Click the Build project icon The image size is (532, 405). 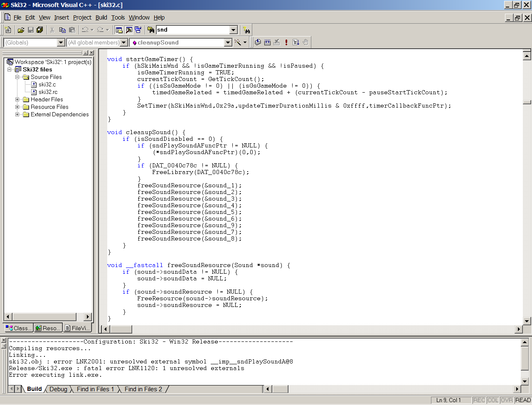click(x=267, y=42)
